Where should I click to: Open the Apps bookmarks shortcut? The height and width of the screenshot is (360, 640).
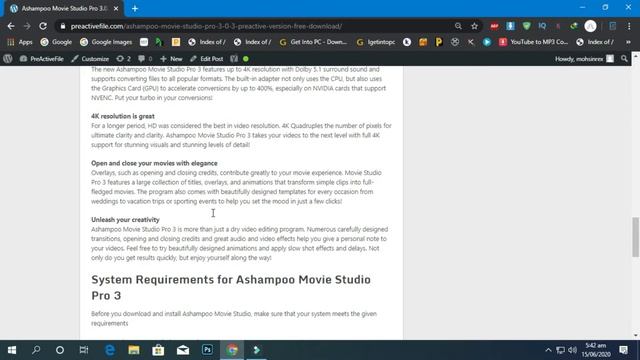(20, 42)
